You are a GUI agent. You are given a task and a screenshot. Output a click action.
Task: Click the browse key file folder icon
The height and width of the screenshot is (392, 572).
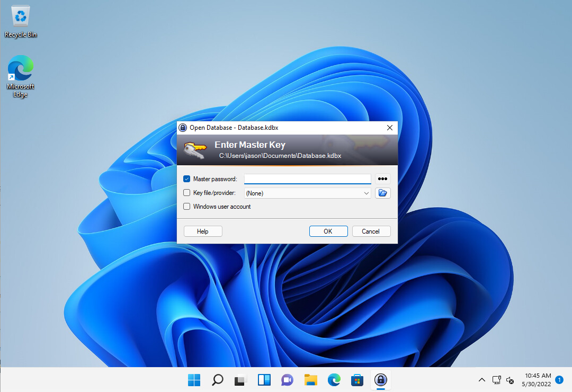(382, 193)
